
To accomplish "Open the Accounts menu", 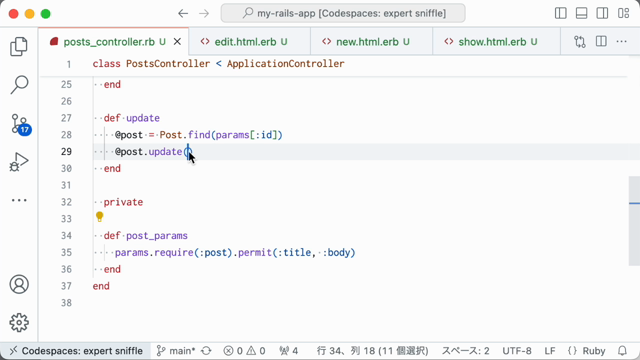I will (x=19, y=284).
